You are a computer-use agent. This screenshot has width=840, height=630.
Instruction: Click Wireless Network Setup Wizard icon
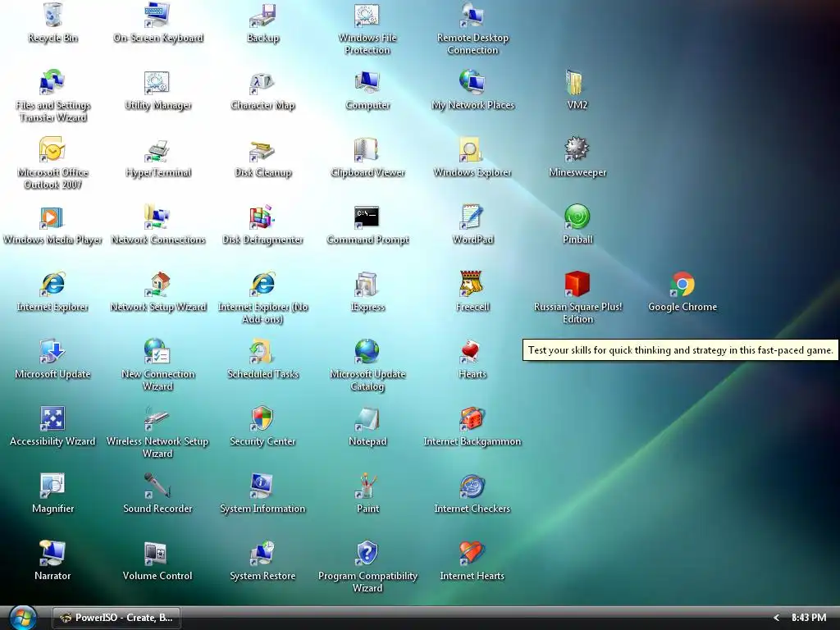point(157,418)
